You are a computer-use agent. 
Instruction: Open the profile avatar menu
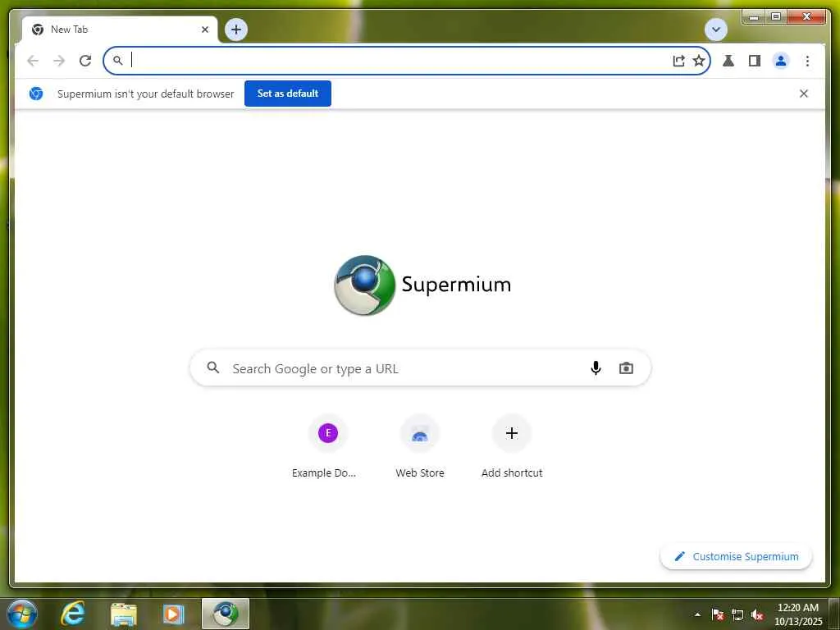pos(781,61)
